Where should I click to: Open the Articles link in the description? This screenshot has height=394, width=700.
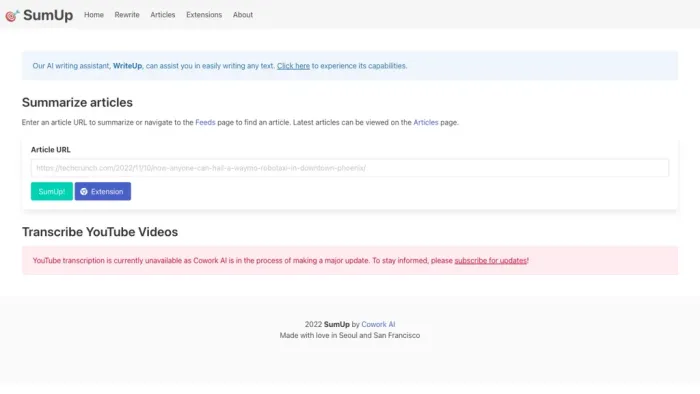(x=426, y=122)
